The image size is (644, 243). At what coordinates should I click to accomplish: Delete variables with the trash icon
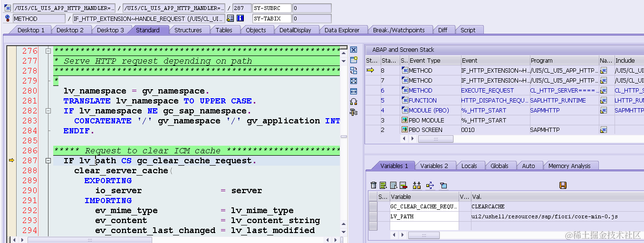click(x=374, y=185)
